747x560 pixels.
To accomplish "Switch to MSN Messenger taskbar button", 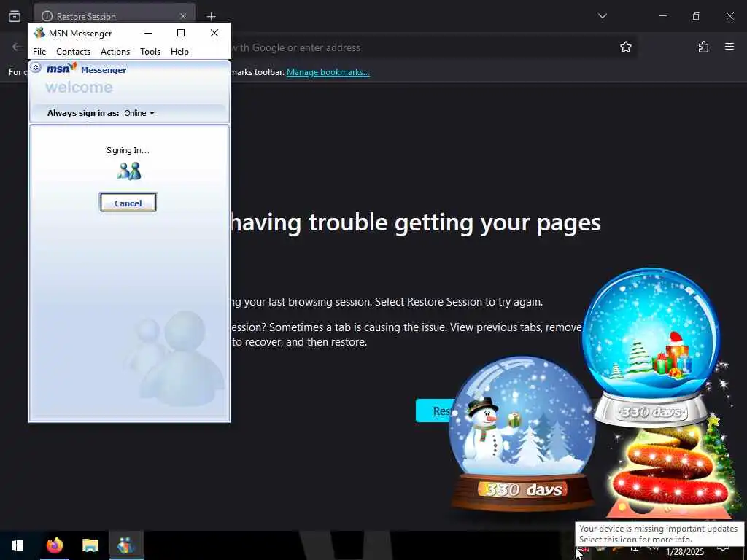I will [126, 545].
